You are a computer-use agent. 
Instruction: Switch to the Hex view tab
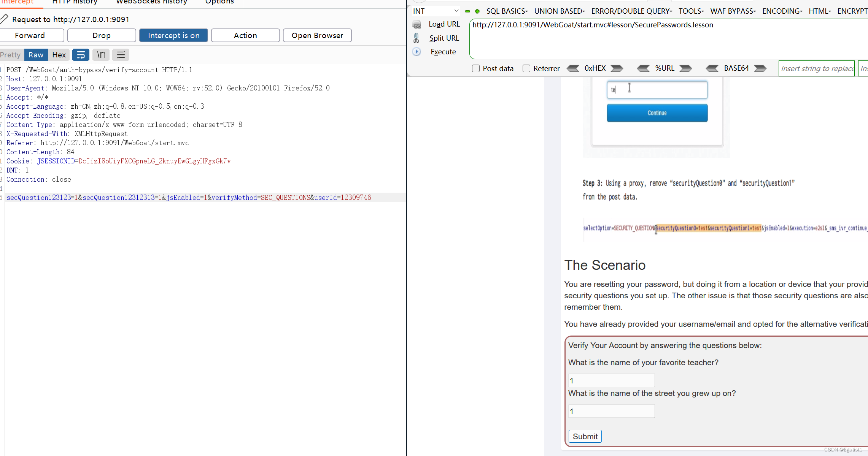[x=59, y=55]
